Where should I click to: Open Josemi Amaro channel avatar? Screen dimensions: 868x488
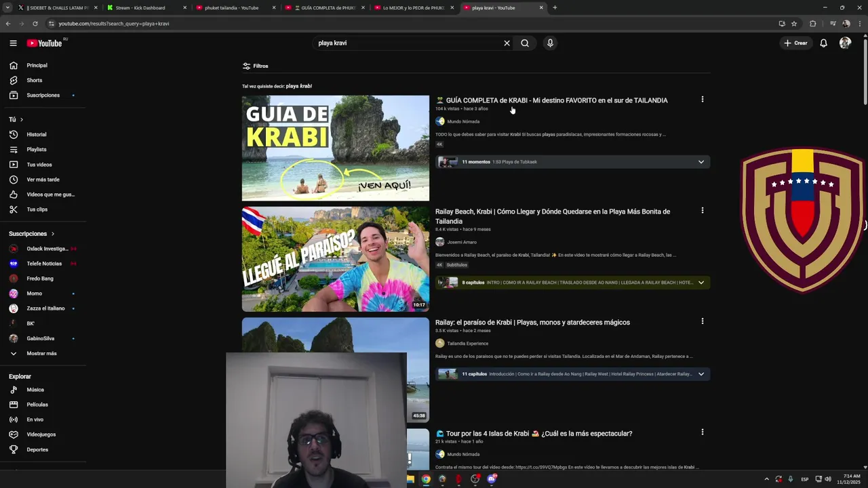[440, 242]
